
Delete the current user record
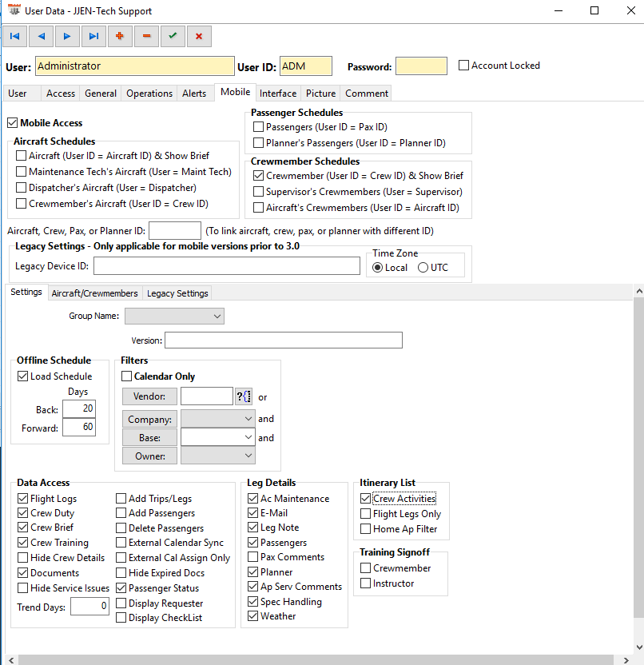coord(146,36)
